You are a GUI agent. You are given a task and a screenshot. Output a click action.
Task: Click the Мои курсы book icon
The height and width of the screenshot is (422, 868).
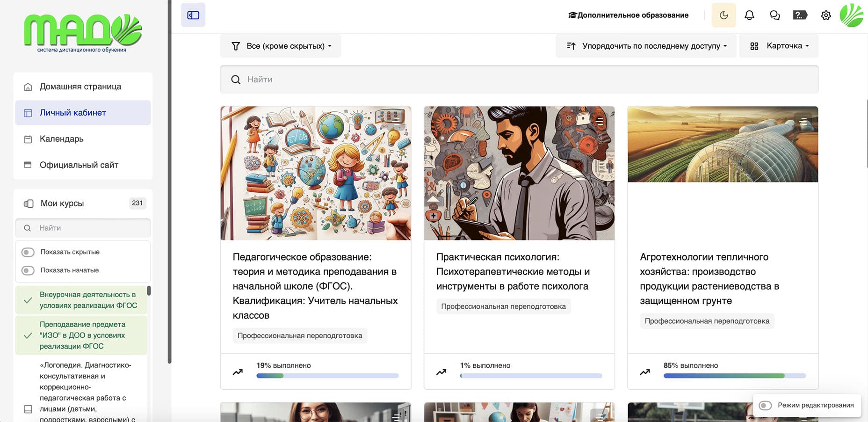(29, 204)
